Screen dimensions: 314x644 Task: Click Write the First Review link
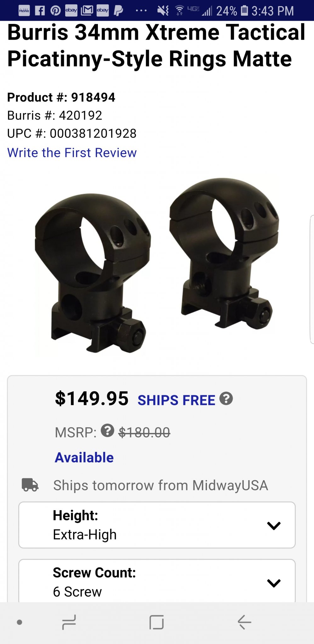coord(72,153)
